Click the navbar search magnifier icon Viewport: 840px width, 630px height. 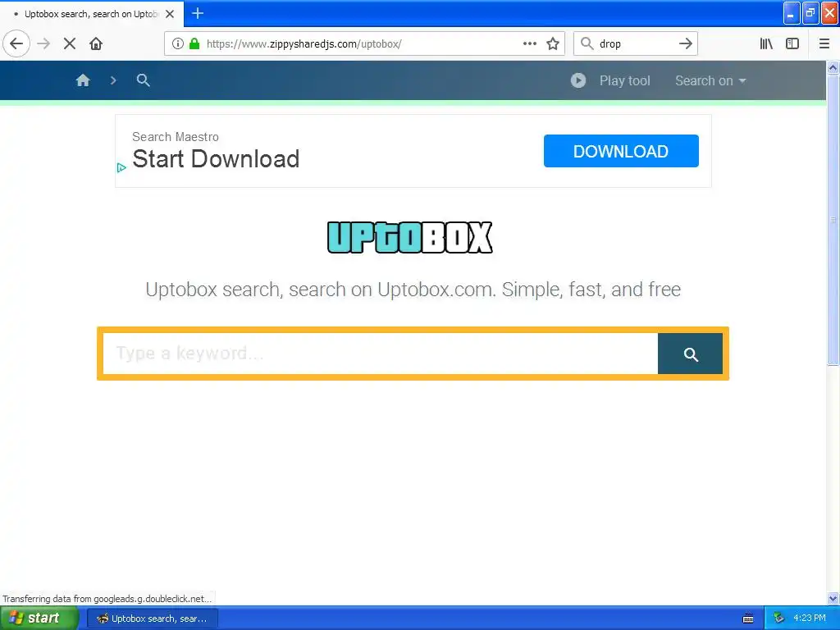pyautogui.click(x=143, y=80)
